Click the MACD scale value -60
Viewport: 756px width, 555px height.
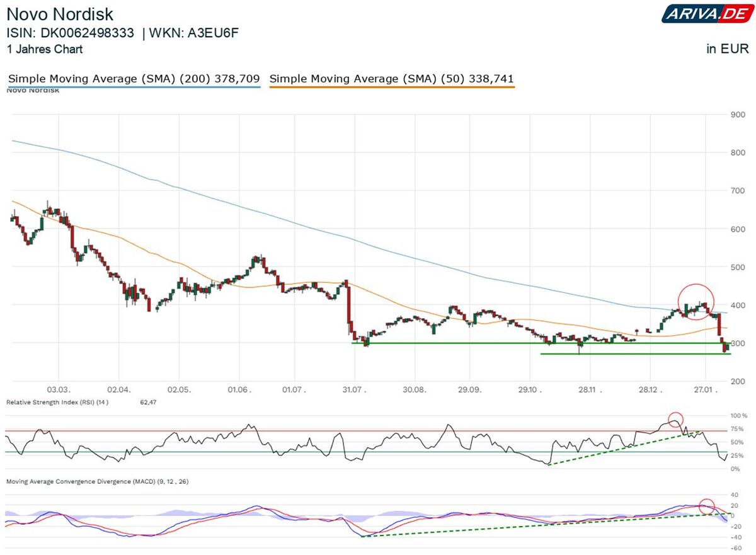[x=735, y=549]
